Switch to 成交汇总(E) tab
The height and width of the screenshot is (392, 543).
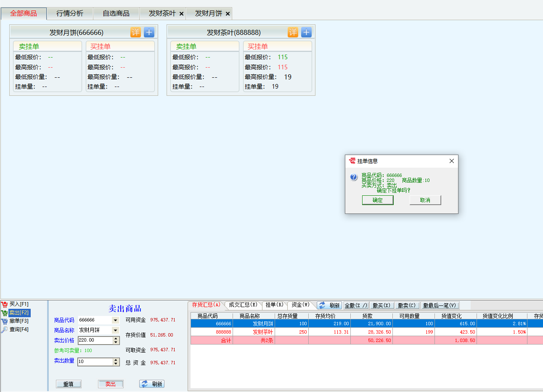243,305
